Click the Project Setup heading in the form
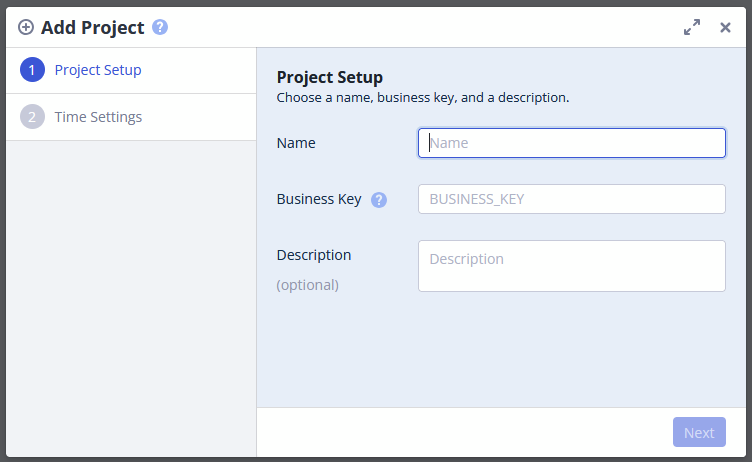 point(330,77)
